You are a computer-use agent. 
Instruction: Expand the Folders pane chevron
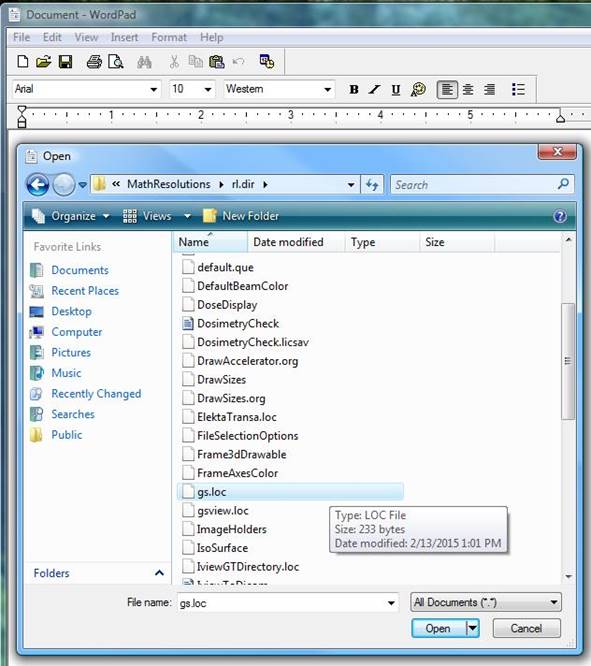point(159,573)
